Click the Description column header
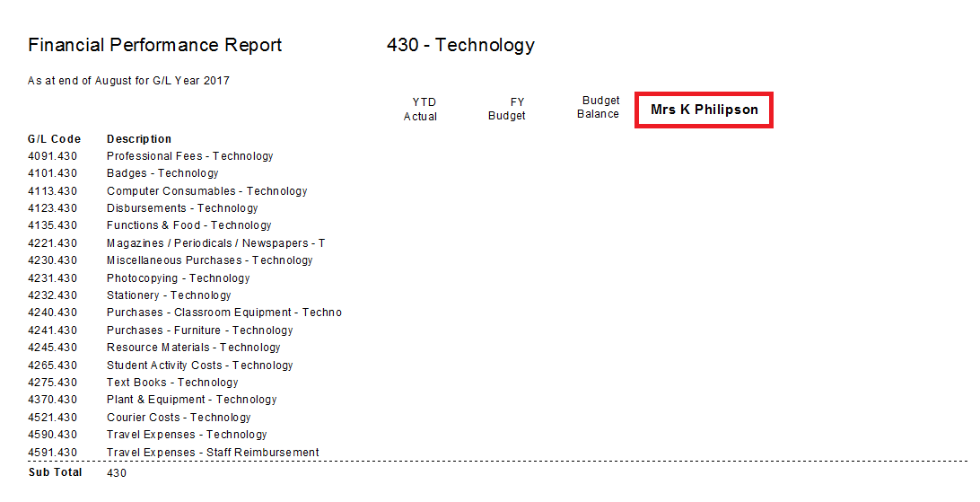Screen dimensions: 980x502 (139, 139)
